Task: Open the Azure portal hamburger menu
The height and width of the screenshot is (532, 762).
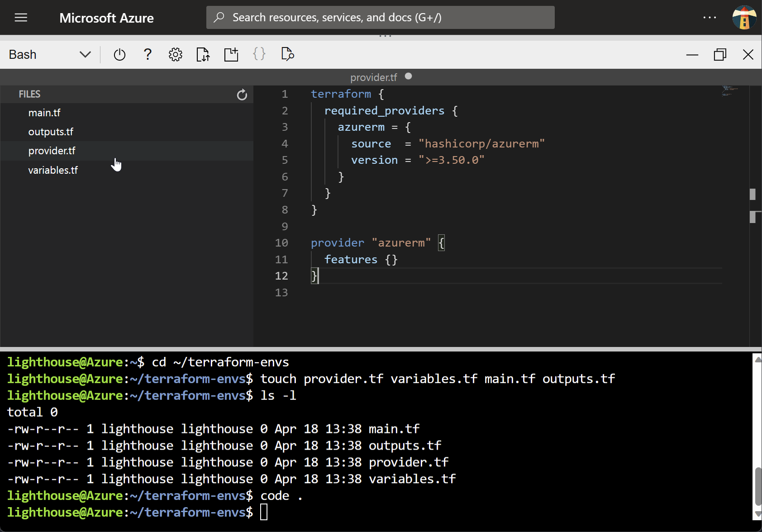Action: point(21,18)
